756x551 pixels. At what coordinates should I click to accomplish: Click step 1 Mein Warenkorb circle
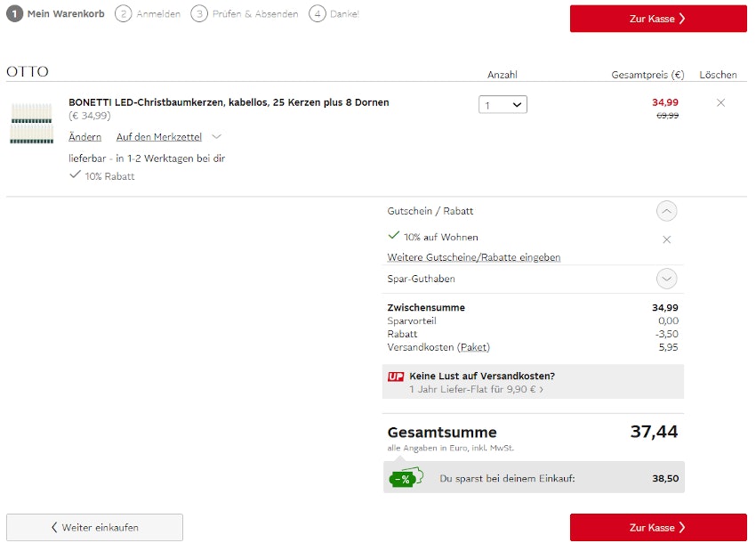pyautogui.click(x=14, y=14)
